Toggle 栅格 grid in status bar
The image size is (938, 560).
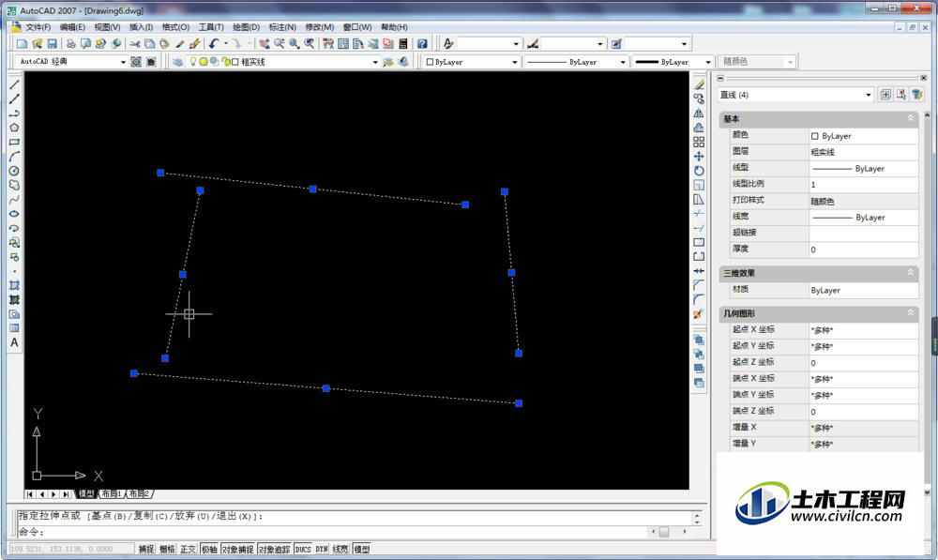pyautogui.click(x=167, y=549)
